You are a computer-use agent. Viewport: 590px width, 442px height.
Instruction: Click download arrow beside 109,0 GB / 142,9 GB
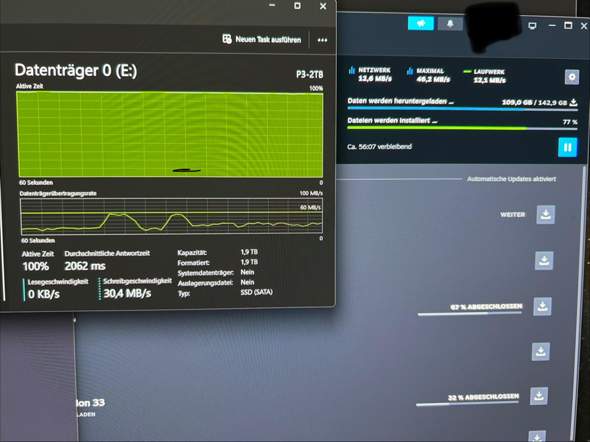tap(573, 102)
